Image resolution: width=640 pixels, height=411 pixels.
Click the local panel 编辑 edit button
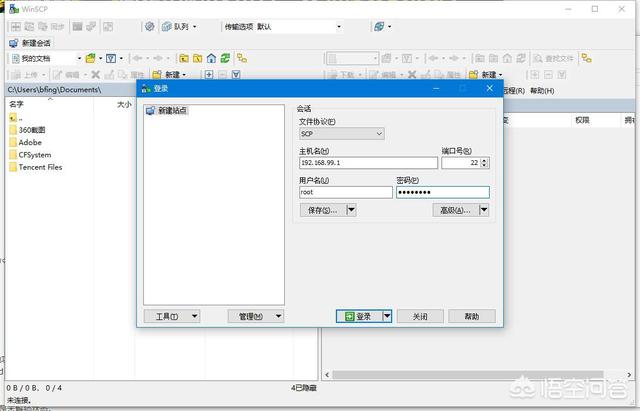[67, 75]
